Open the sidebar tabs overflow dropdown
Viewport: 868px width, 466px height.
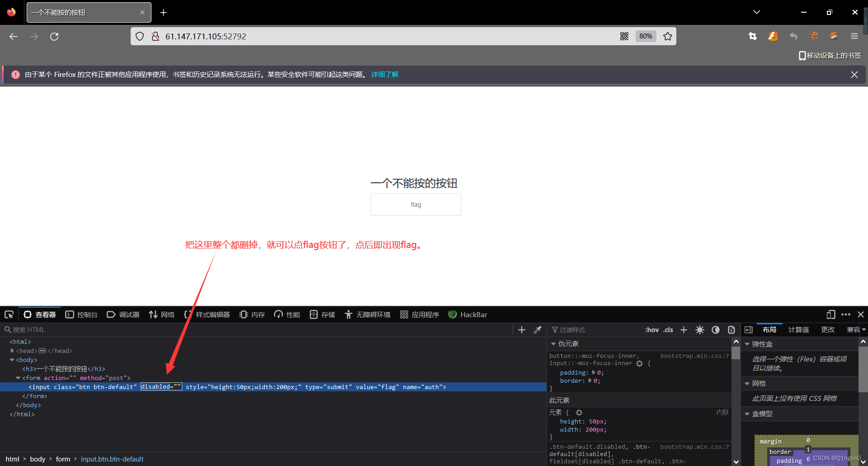(864, 330)
